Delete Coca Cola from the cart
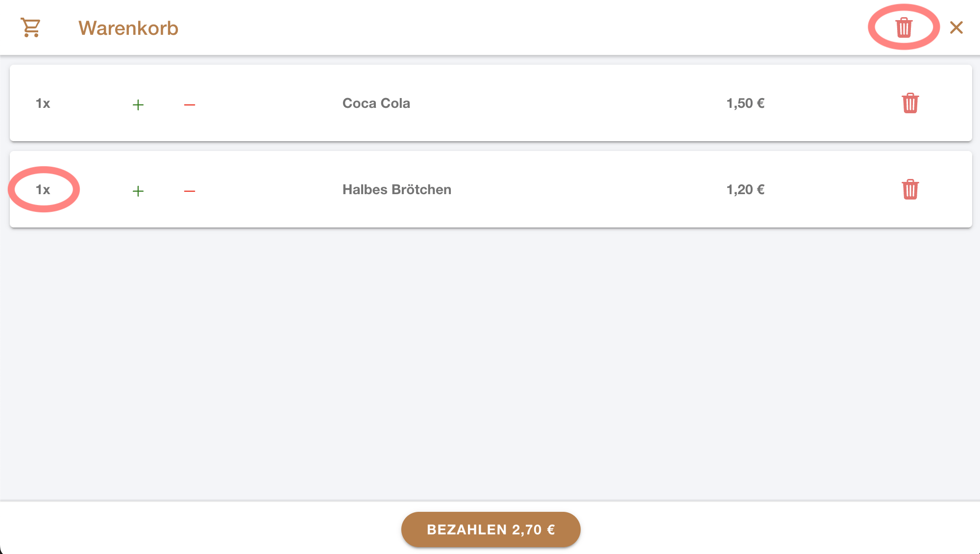The height and width of the screenshot is (554, 980). [x=910, y=103]
